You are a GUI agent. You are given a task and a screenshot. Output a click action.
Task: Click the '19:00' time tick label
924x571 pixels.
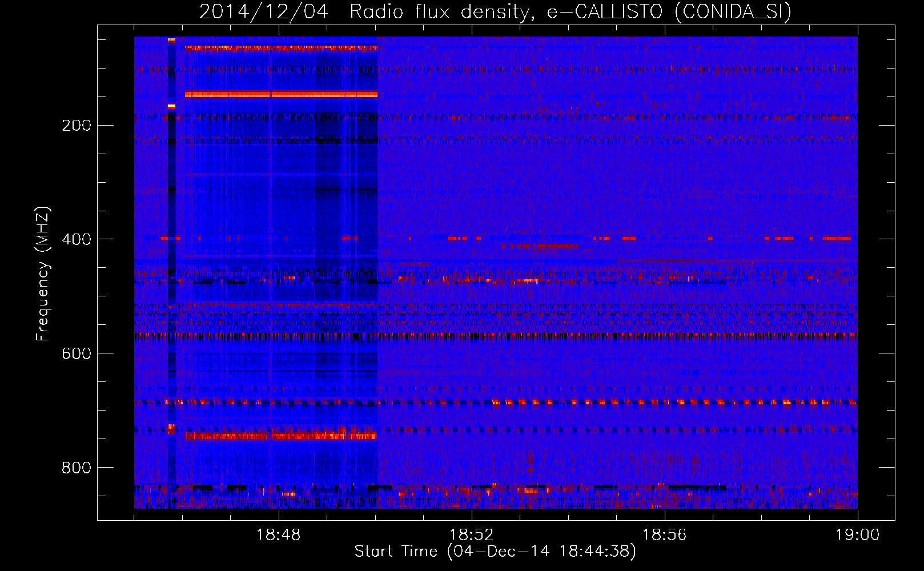click(x=858, y=535)
